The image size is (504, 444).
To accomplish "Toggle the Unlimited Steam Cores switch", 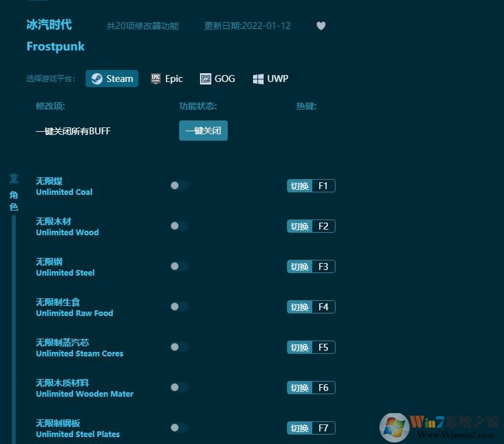I will point(179,347).
